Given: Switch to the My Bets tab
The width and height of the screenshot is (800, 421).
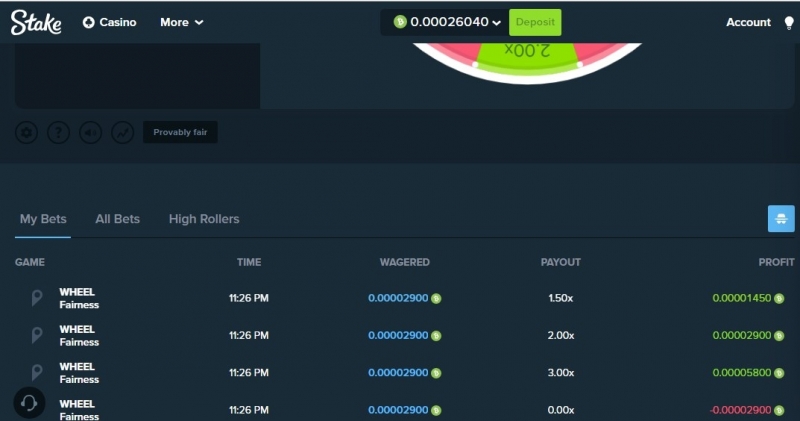Looking at the screenshot, I should coord(43,219).
